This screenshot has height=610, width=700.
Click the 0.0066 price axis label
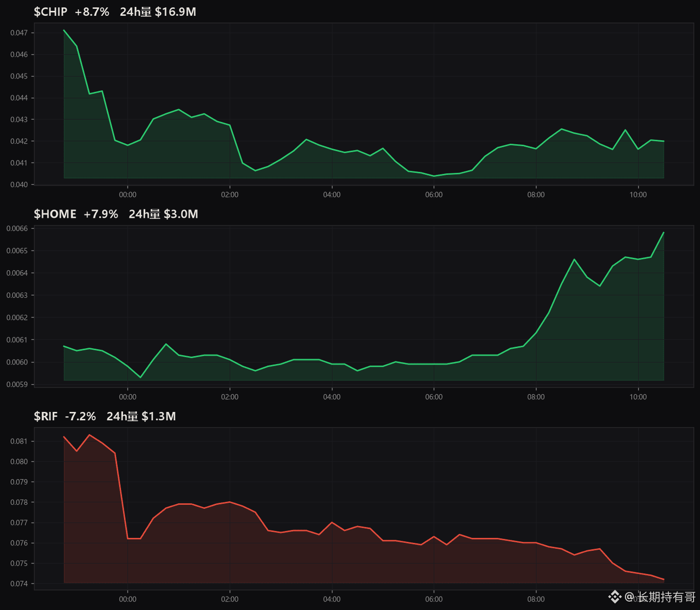(17, 229)
